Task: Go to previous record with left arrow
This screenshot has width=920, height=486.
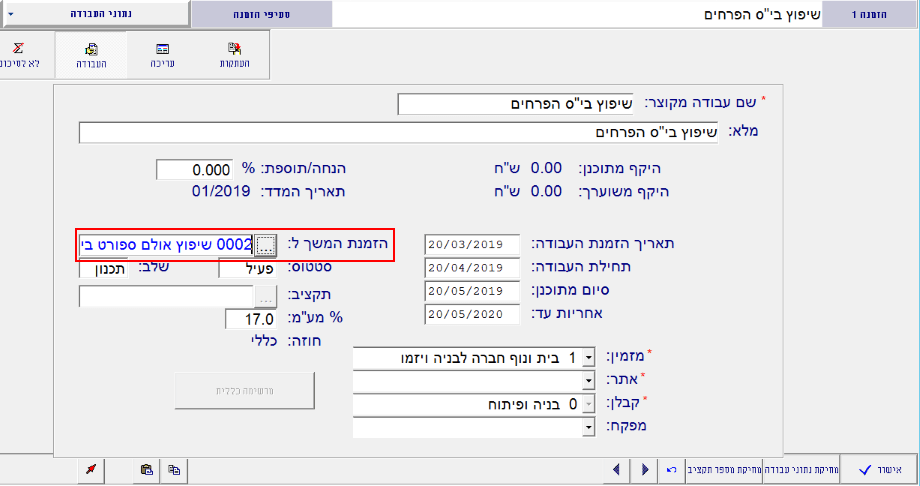Action: 616,469
